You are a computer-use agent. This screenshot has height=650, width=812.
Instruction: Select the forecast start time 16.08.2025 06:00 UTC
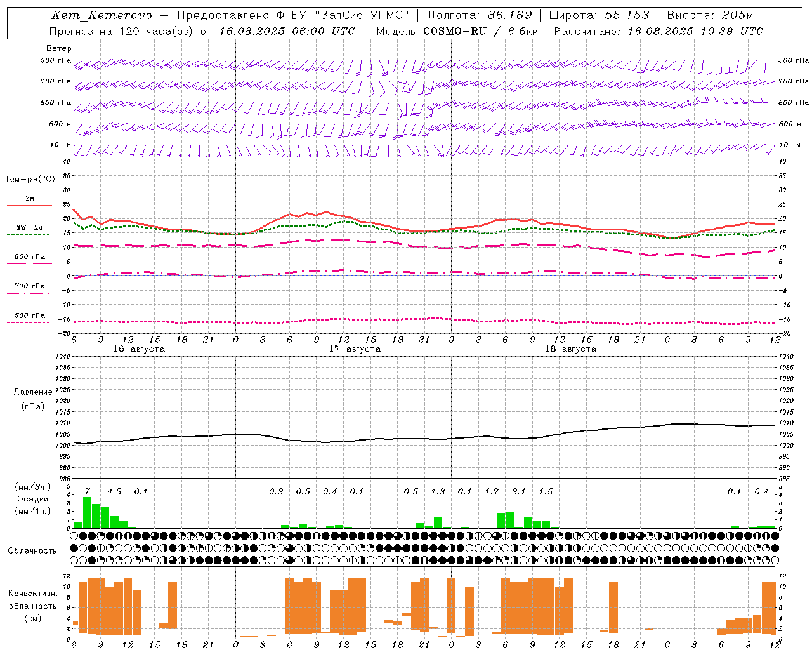pyautogui.click(x=287, y=31)
